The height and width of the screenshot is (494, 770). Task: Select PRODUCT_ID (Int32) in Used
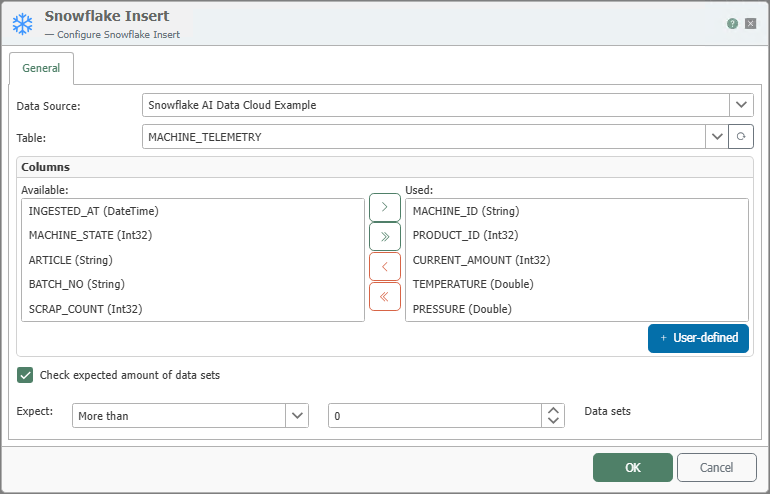(x=577, y=235)
